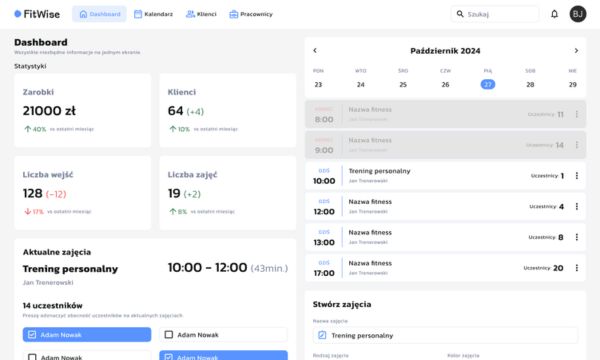Screen dimensions: 600x360
Task: Open the Klienci statistics card
Action: coord(228,111)
